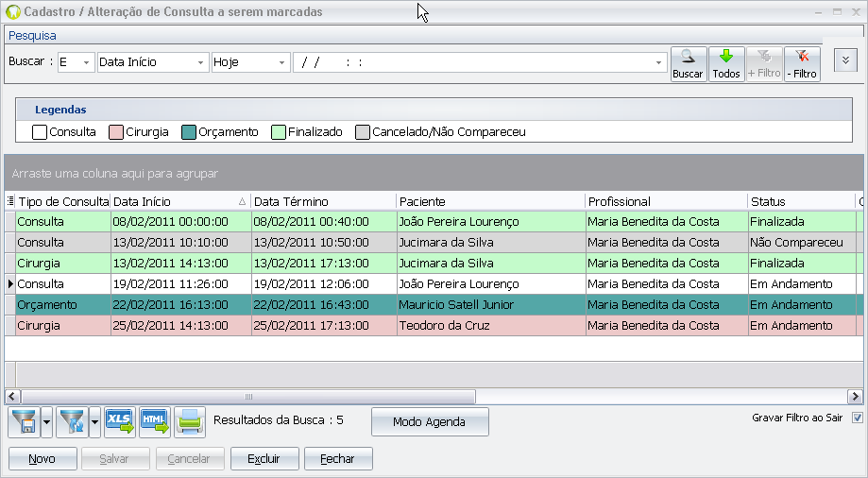Click the grid column chooser icon
Screen dimensions: 868x478
tap(10, 201)
